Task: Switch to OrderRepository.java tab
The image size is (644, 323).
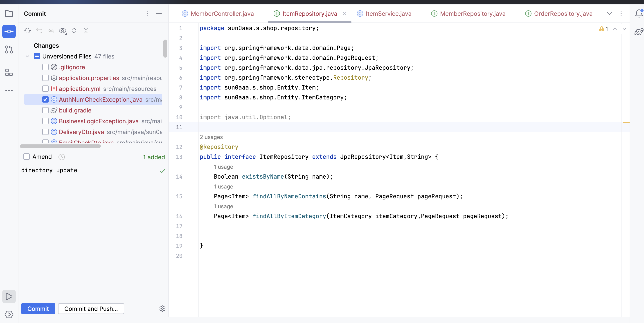Action: tap(563, 13)
